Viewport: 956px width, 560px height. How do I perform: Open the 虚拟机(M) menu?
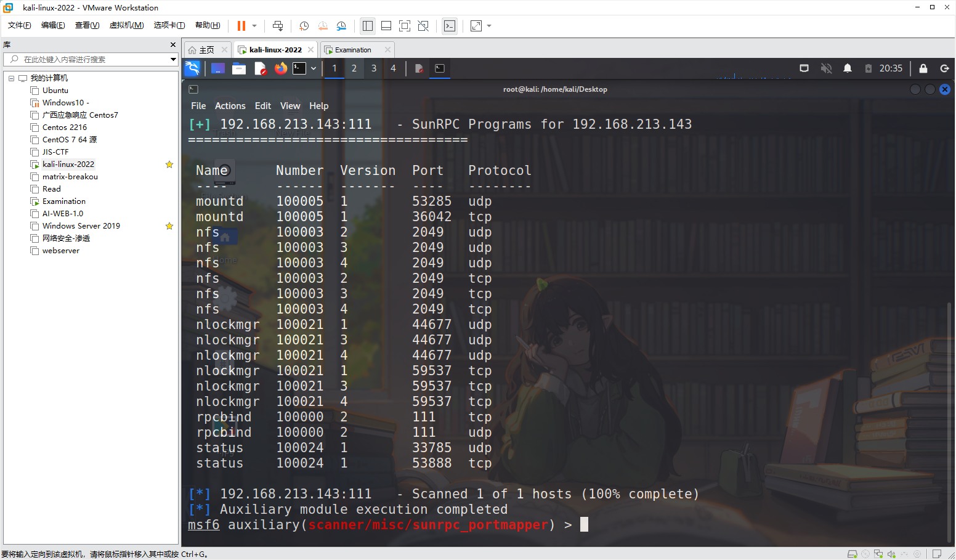click(x=126, y=25)
